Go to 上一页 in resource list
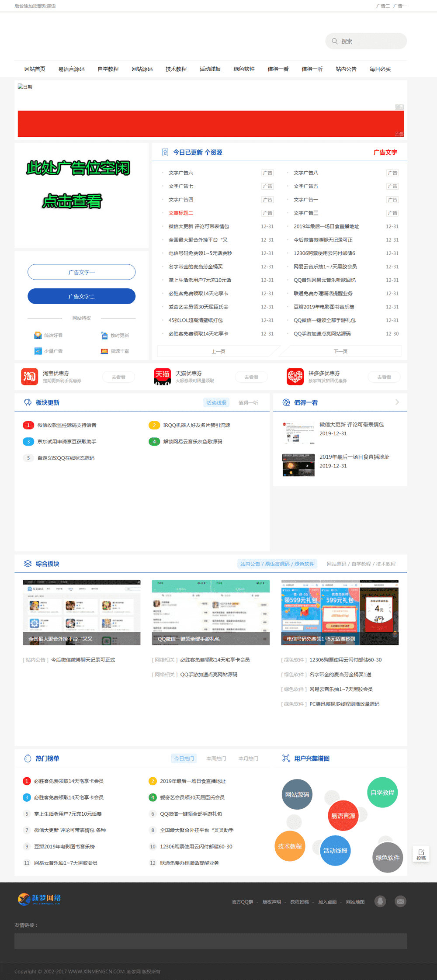 click(x=218, y=351)
